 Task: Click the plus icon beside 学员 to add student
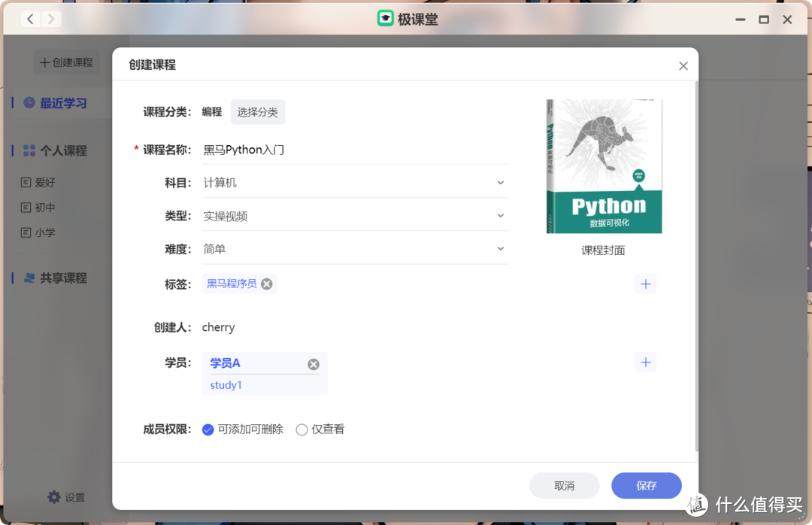[645, 362]
